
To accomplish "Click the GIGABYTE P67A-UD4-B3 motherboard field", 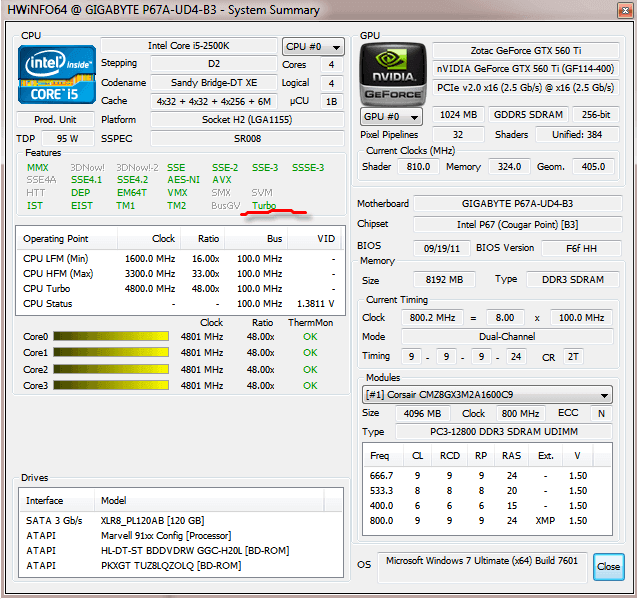I will [x=518, y=204].
